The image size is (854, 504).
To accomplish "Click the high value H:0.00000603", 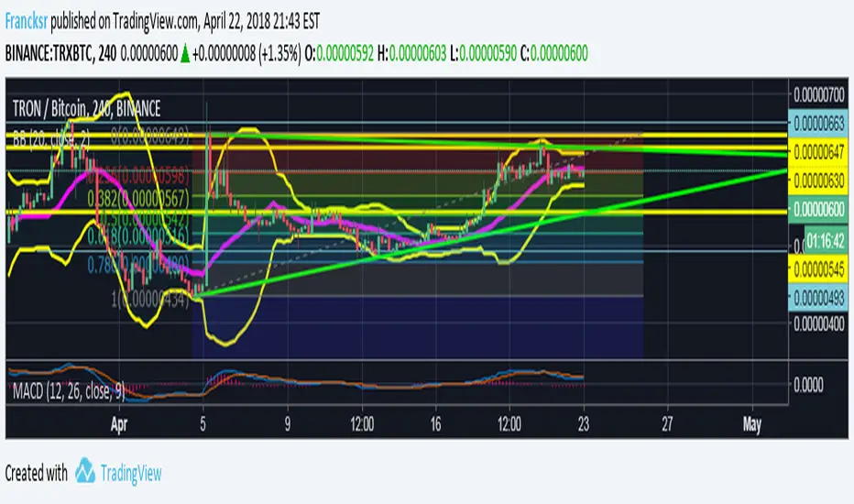I will (x=411, y=53).
